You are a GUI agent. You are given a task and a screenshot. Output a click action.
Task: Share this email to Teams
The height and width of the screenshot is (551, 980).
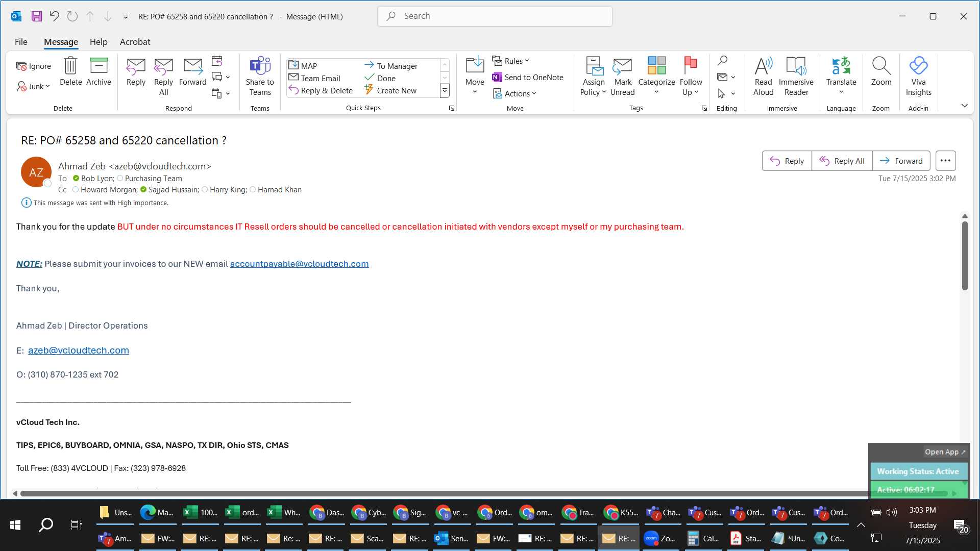point(260,77)
